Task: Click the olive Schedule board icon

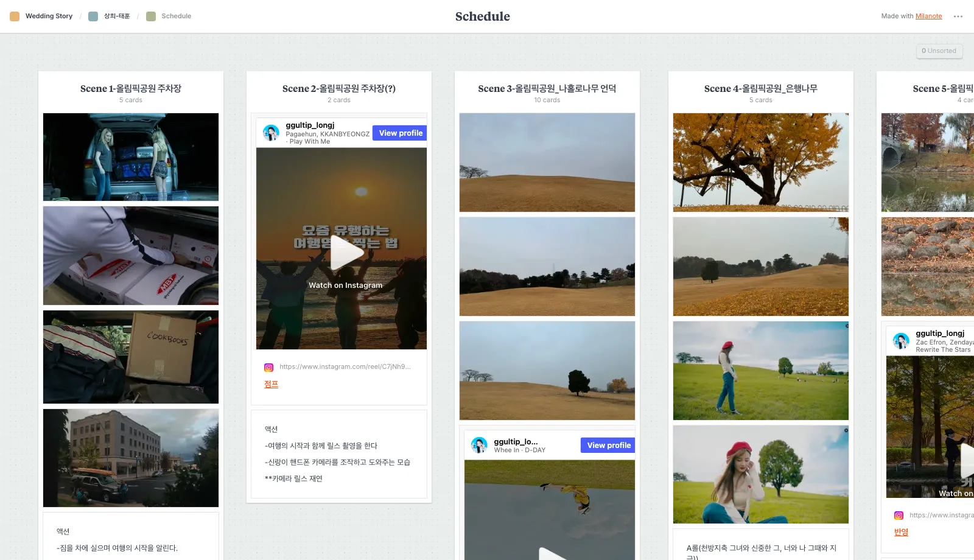Action: 151,16
